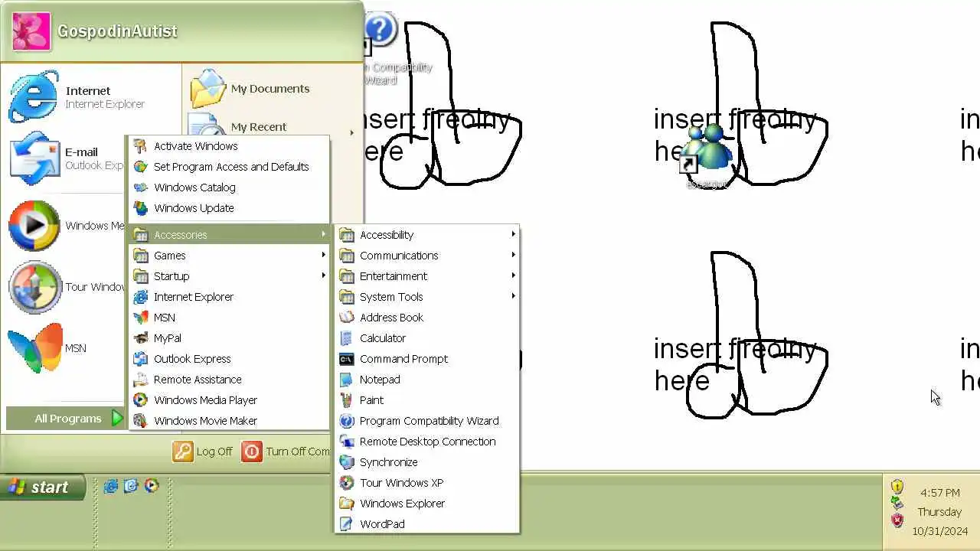Expand Entertainment submenu
Viewport: 980px width, 551px height.
click(x=427, y=276)
